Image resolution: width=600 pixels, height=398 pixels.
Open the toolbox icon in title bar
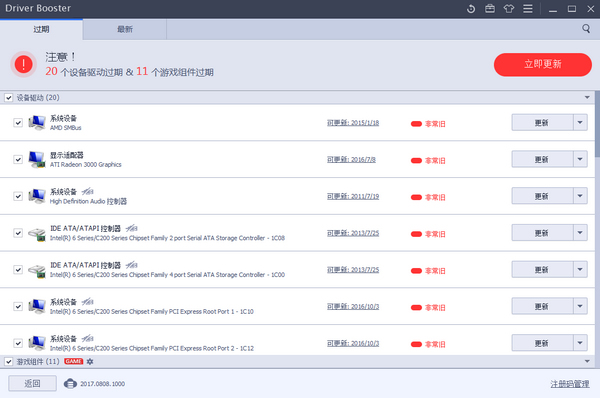(x=490, y=8)
